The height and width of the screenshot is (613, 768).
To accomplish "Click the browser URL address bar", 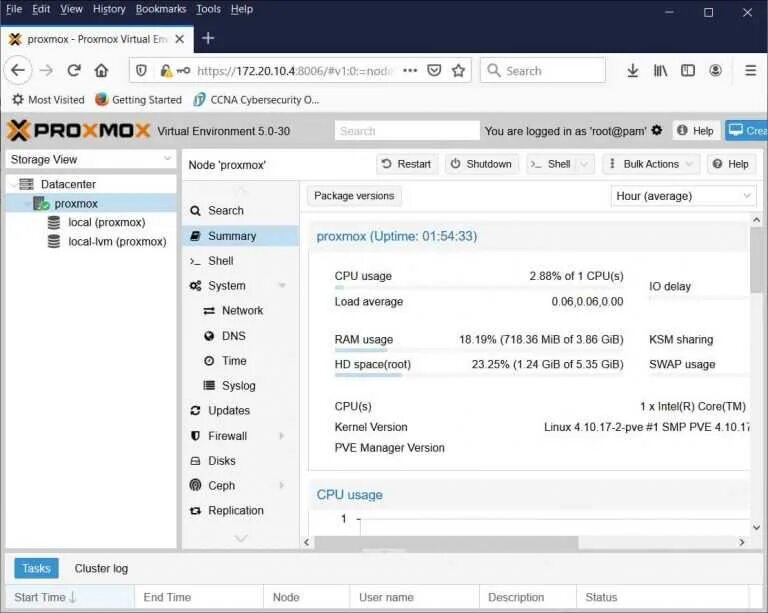I will 296,71.
